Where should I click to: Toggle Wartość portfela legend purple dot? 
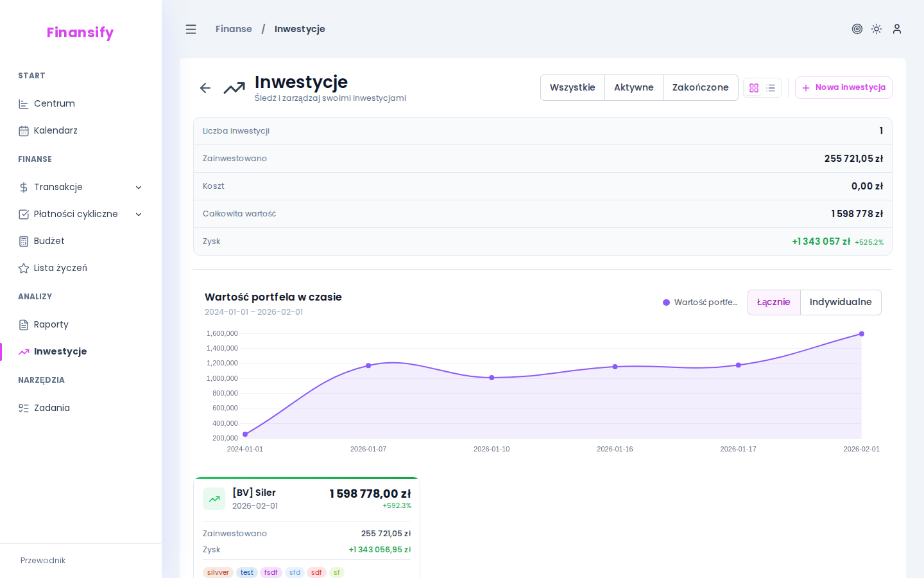tap(666, 302)
